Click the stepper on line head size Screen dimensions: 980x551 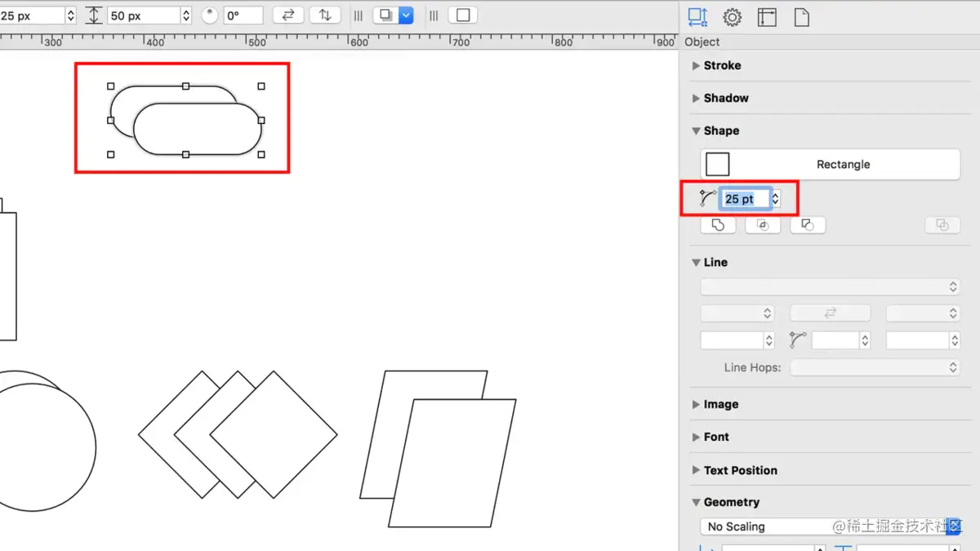coord(954,340)
